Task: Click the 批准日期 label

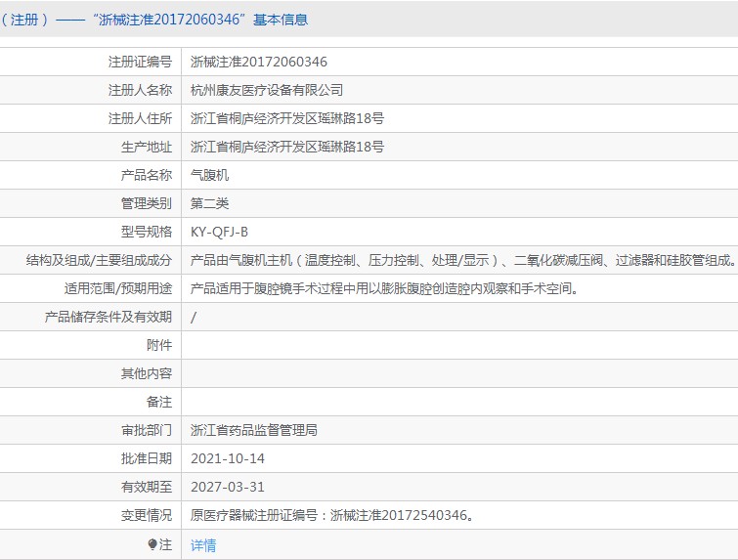Action: 147,458
